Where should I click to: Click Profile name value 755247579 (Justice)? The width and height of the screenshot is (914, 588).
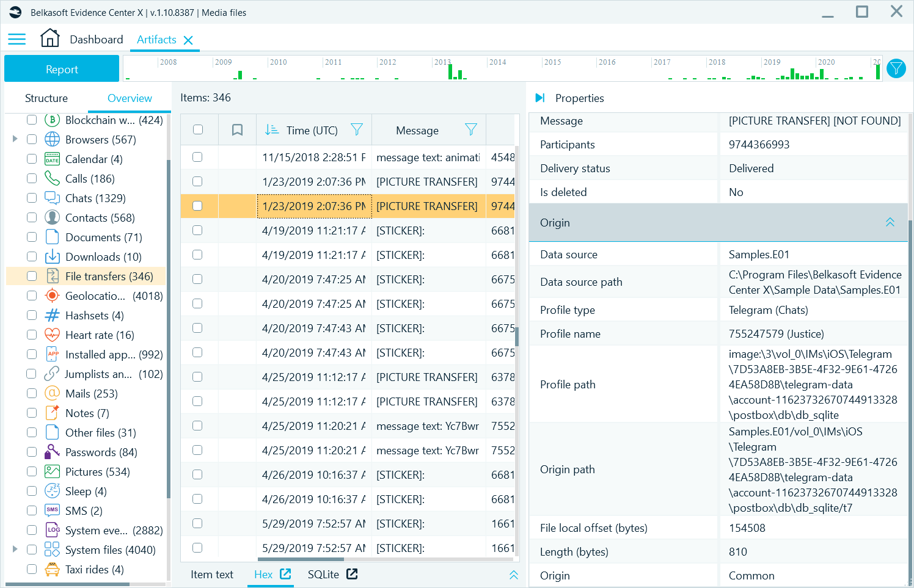pos(776,334)
